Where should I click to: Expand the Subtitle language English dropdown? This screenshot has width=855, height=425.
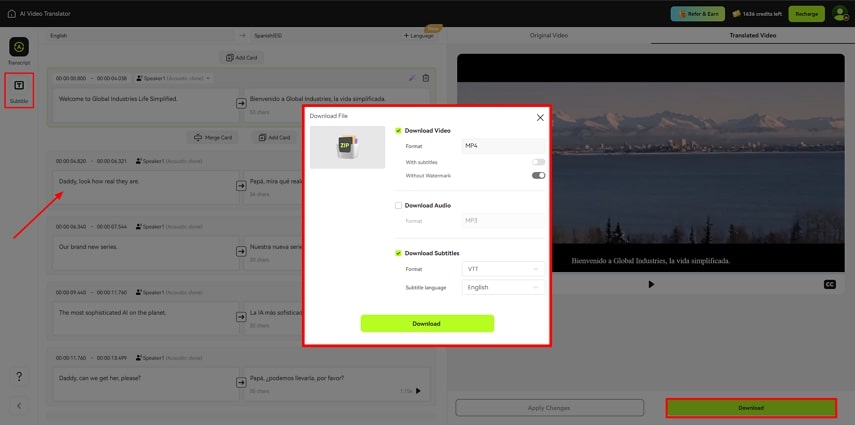[x=503, y=288]
